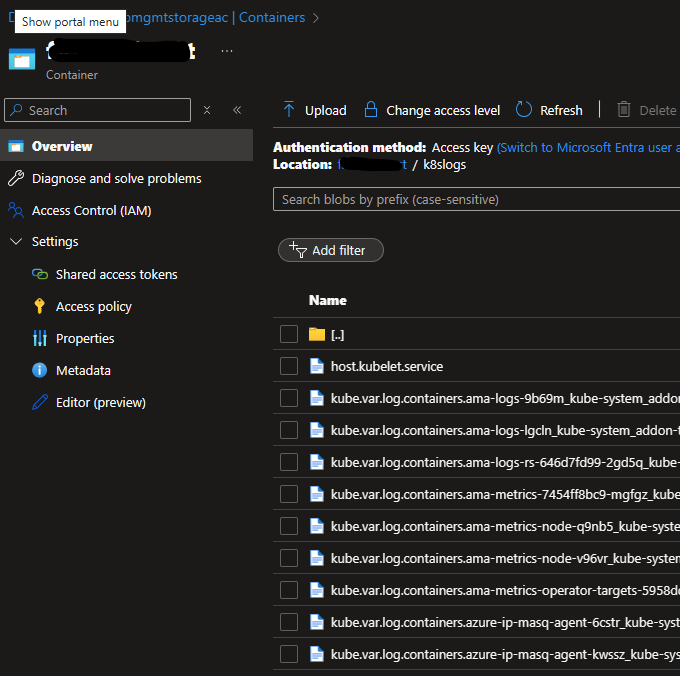
Task: Open Overview in the sidebar
Action: tap(126, 146)
